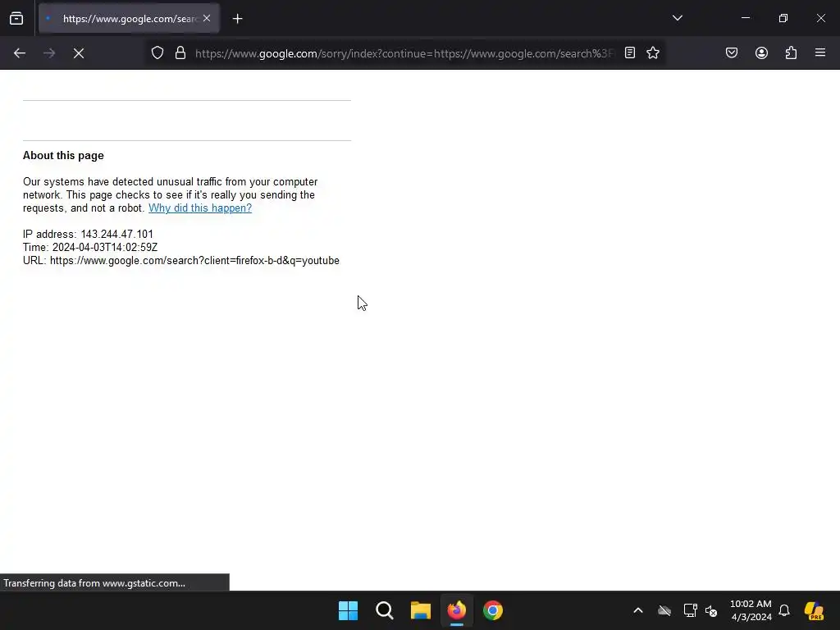The image size is (840, 630).
Task: Show hidden system tray icons
Action: (x=638, y=610)
